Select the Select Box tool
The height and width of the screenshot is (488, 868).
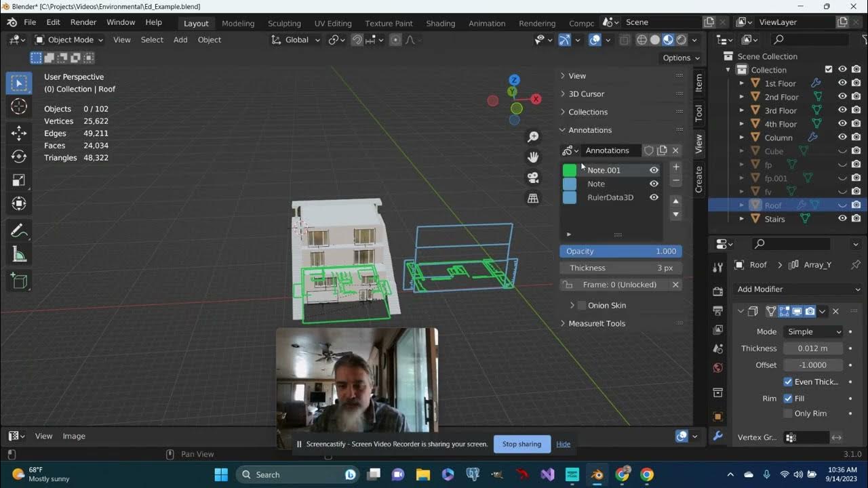19,83
